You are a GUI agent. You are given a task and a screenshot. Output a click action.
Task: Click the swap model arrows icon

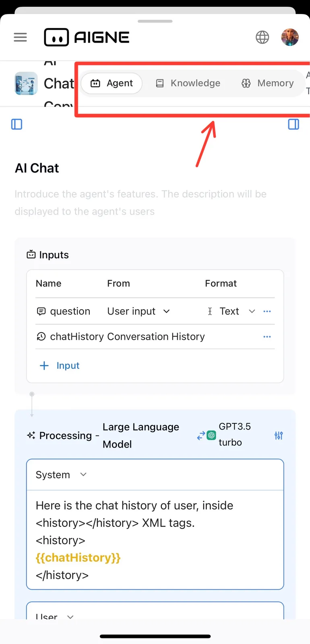coord(200,436)
